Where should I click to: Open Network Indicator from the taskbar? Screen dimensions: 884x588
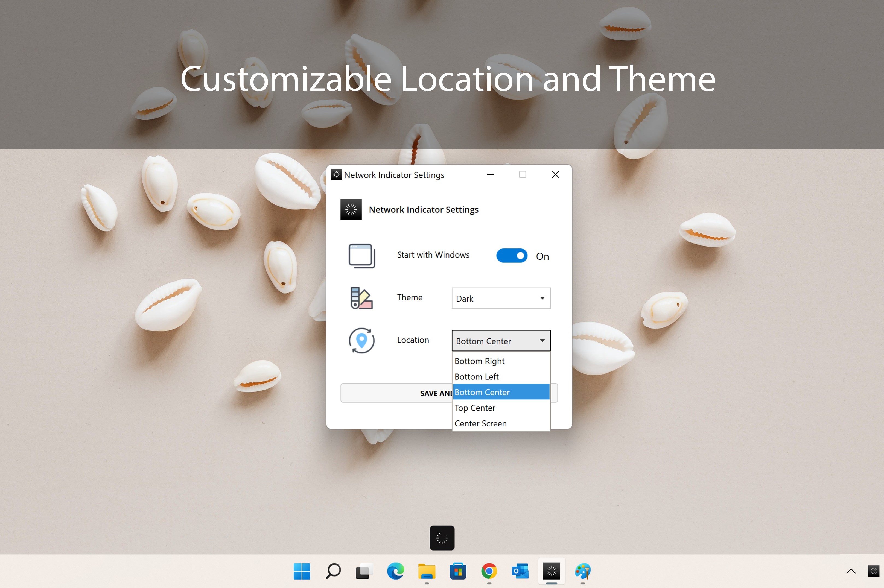[x=551, y=571]
